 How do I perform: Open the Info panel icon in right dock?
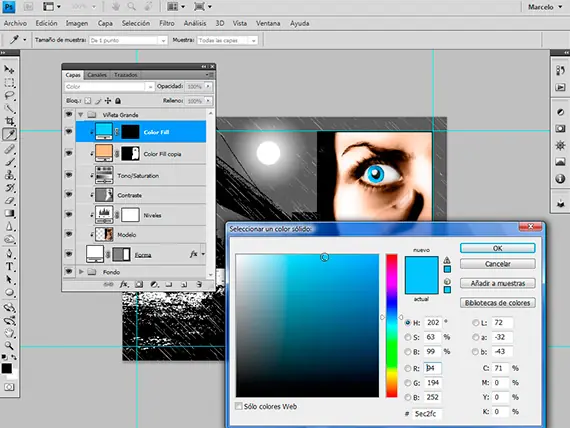[x=560, y=179]
